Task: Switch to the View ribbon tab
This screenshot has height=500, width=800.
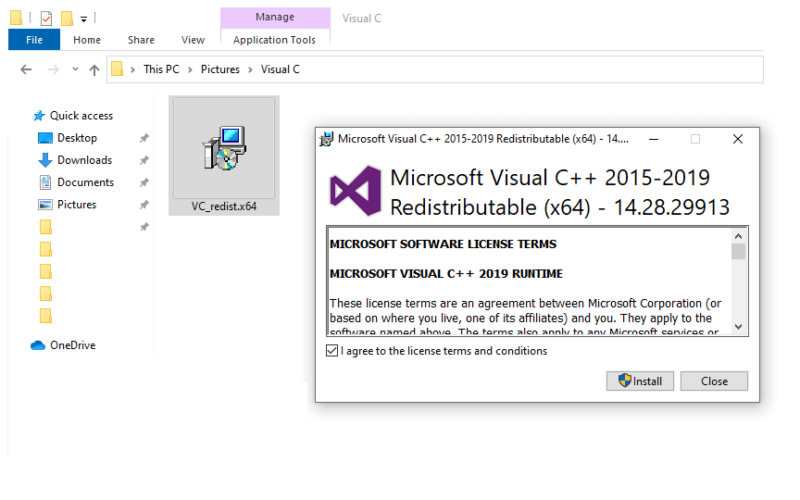Action: point(193,40)
